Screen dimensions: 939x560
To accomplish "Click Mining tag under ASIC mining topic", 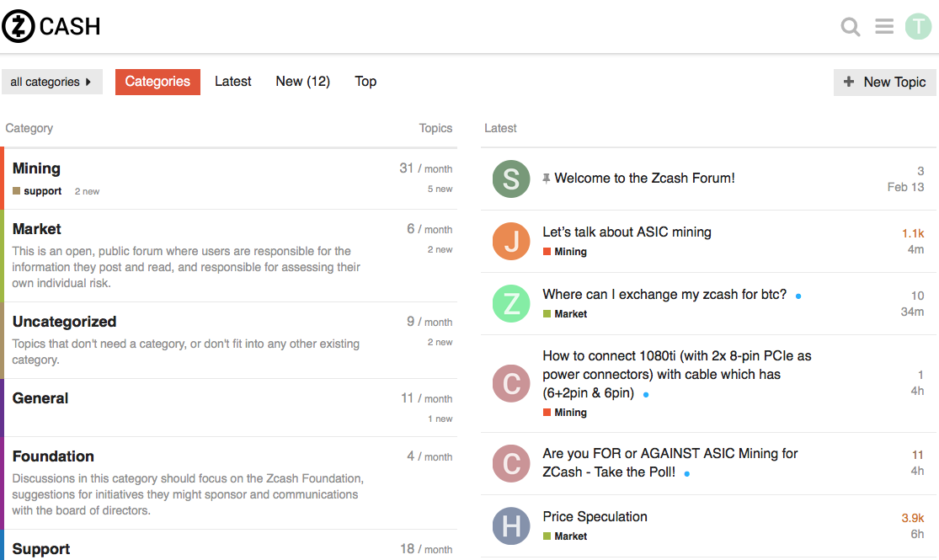I will pyautogui.click(x=565, y=252).
